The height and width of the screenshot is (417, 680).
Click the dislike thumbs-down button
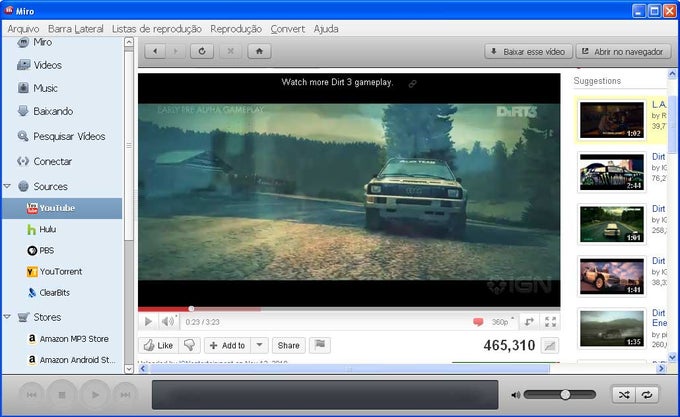click(x=189, y=345)
